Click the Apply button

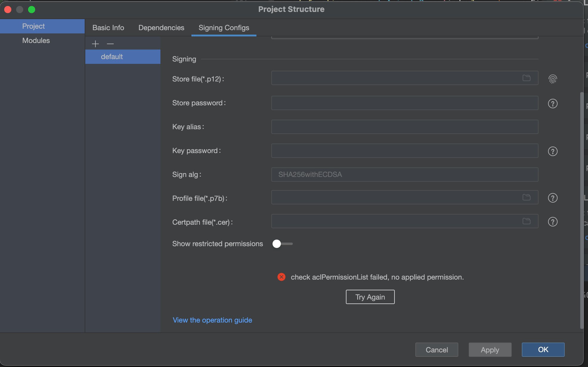click(490, 350)
